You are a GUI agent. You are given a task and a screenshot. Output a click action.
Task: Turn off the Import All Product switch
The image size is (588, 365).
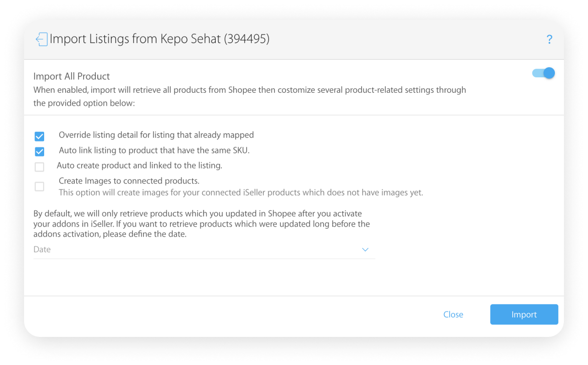(543, 73)
